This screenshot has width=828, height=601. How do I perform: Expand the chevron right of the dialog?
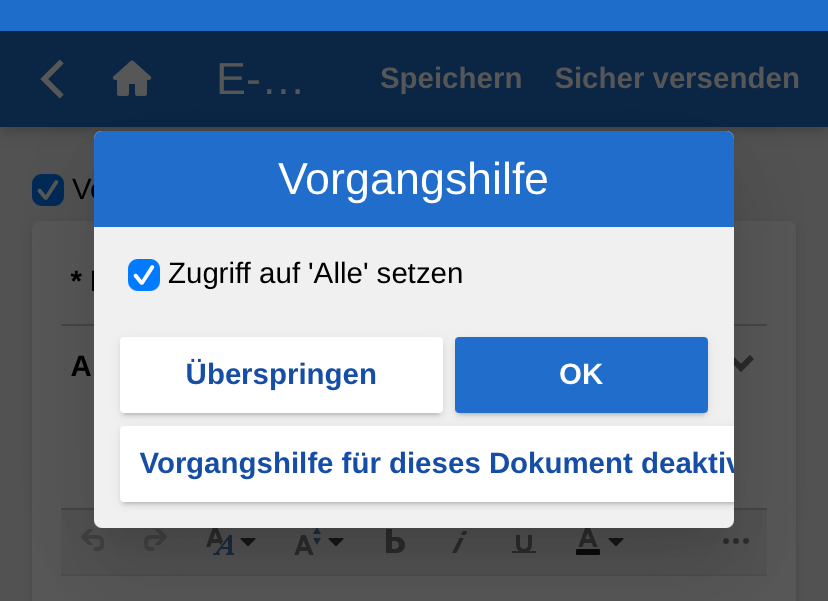pos(743,365)
